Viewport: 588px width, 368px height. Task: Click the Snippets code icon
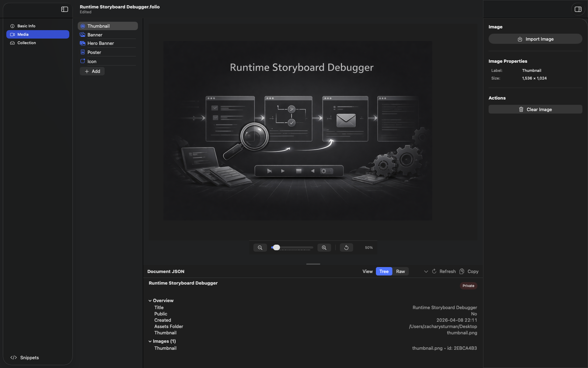point(14,357)
